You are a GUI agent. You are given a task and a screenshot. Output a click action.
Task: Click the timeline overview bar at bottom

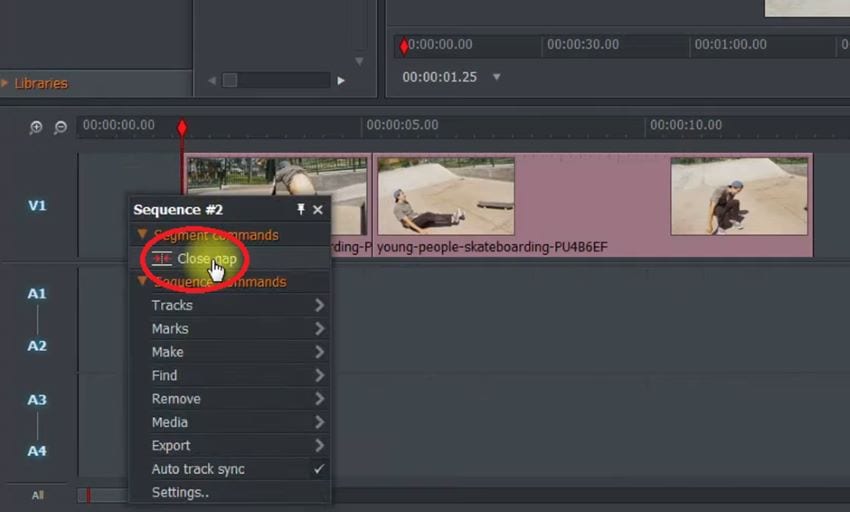[463, 495]
